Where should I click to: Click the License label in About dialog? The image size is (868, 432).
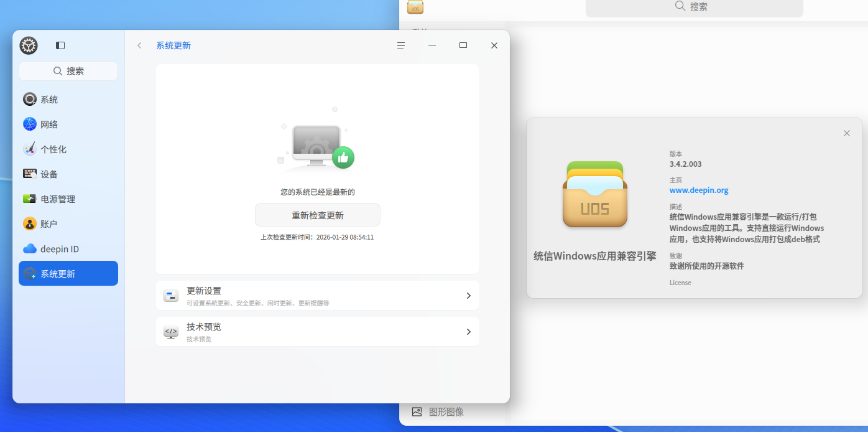tap(680, 283)
